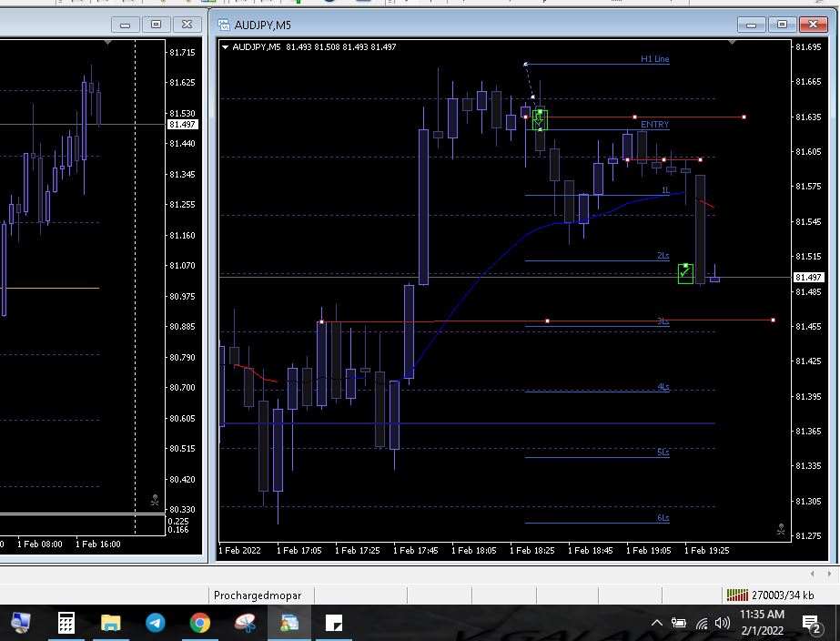The image size is (840, 641).
Task: Select the H1 Line label on chart
Action: point(654,59)
